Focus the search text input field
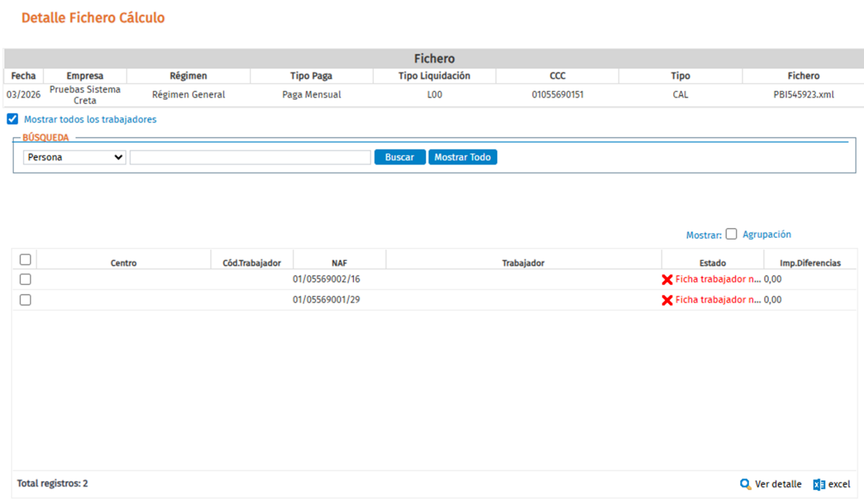 (250, 157)
